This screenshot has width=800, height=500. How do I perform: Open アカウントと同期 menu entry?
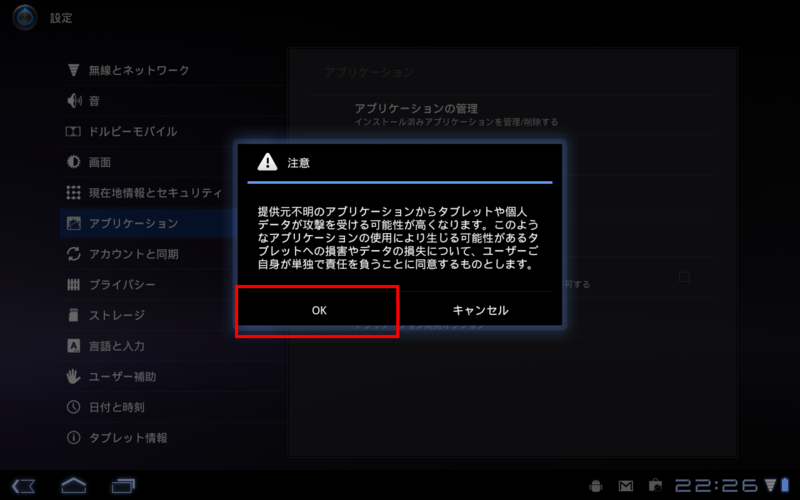pyautogui.click(x=172, y=254)
